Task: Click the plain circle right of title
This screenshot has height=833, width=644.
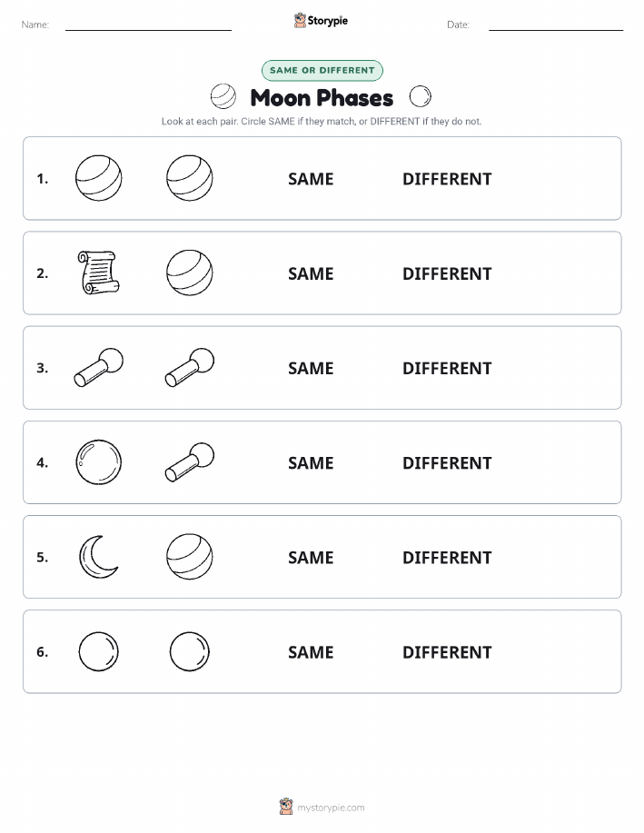Action: point(421,96)
